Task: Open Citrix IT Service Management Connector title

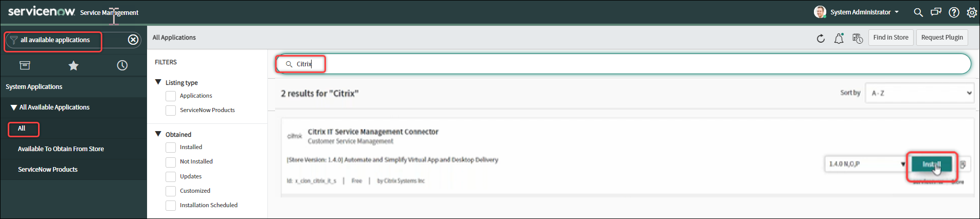Action: pyautogui.click(x=373, y=132)
